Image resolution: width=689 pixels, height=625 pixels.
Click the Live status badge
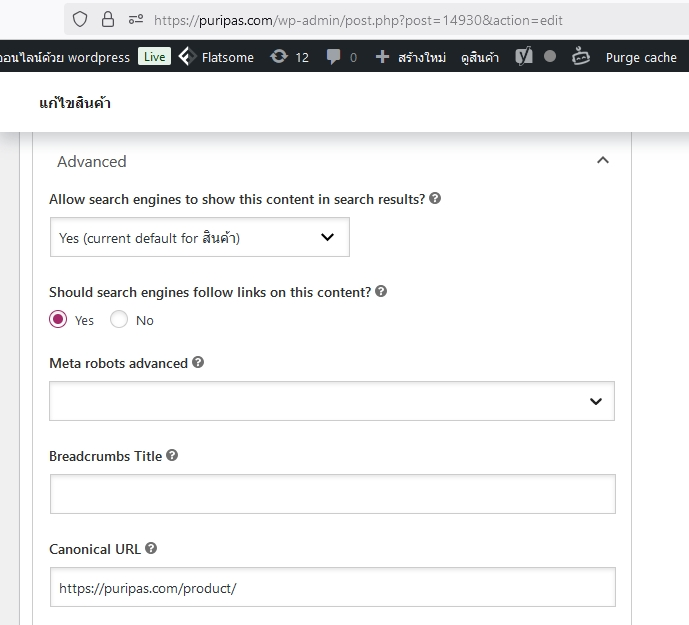coord(154,57)
